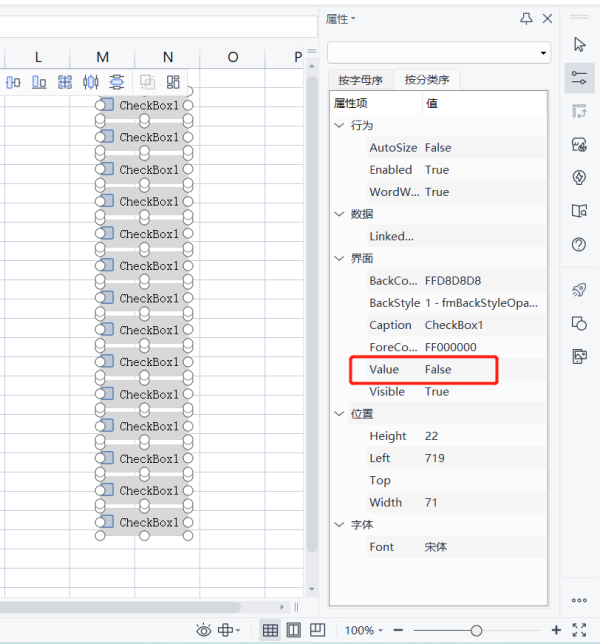Select the arrow pointer tool in sidebar
This screenshot has height=644, width=600.
coord(579,44)
